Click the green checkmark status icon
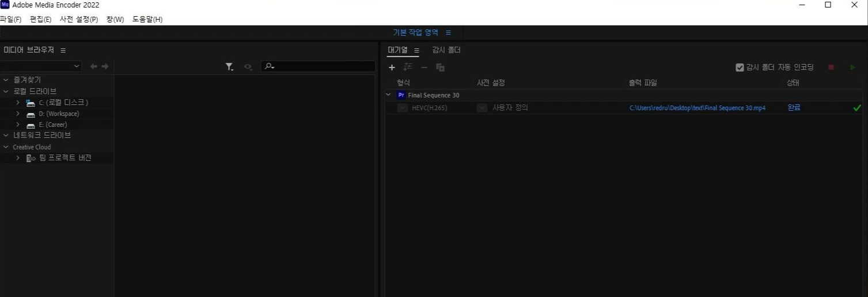The image size is (868, 297). tap(857, 108)
